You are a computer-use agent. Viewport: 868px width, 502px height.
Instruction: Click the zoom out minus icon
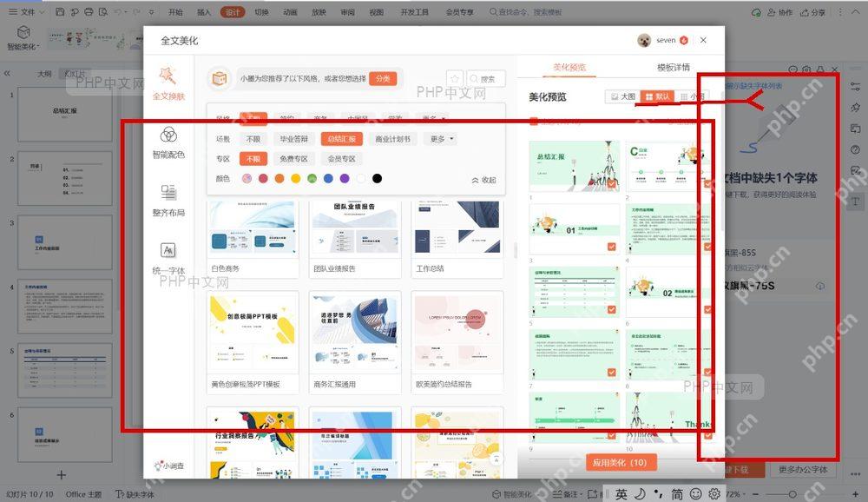coord(756,493)
